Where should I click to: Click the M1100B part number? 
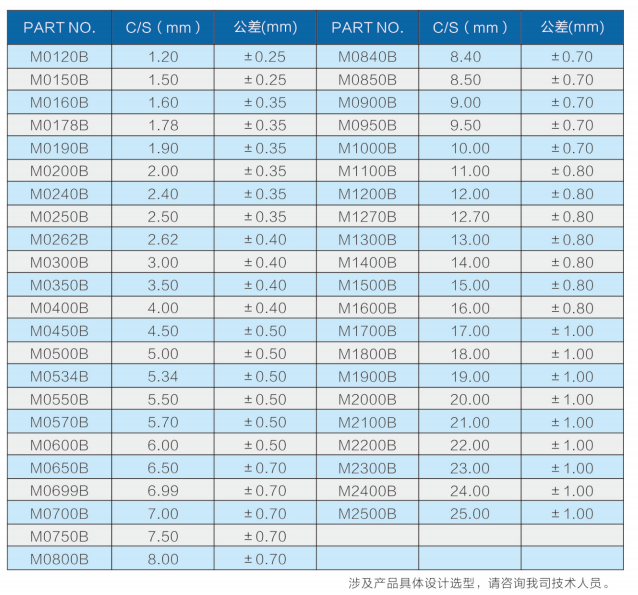coord(367,171)
